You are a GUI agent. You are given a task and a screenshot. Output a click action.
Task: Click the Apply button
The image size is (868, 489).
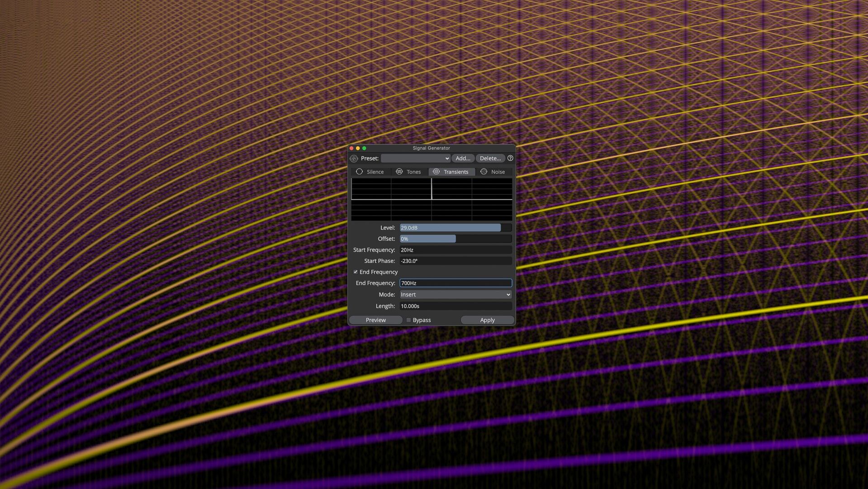(x=487, y=320)
